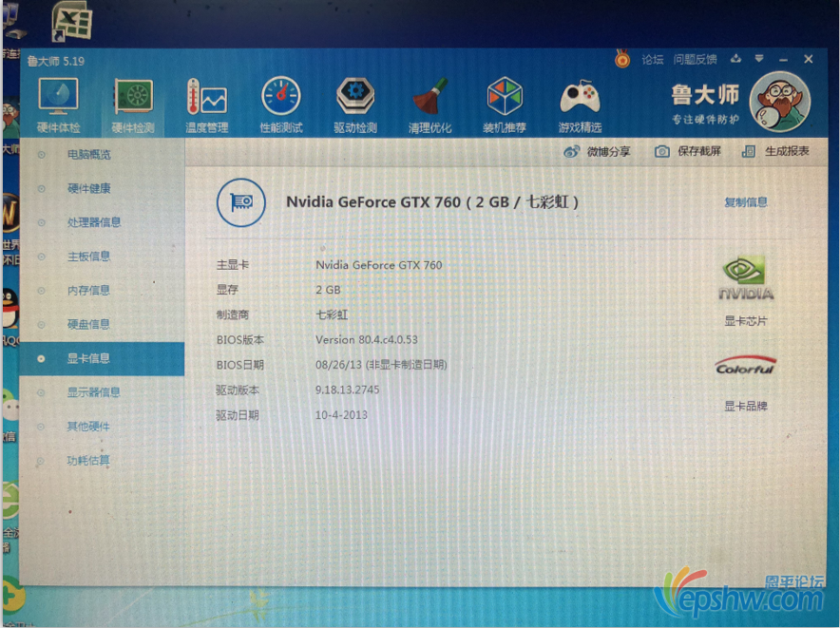This screenshot has width=840, height=628.
Task: Click BIOS date "08/26/13 (非显卡制造日期)"
Action: [x=381, y=365]
